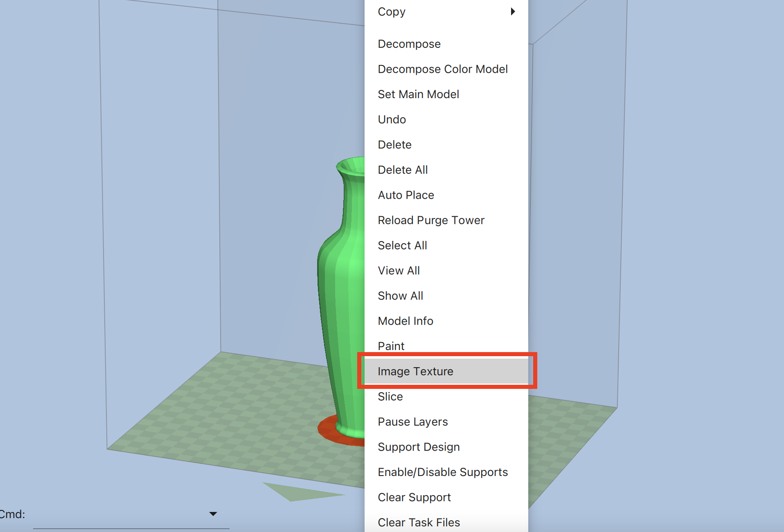
Task: Click Reload Purge Tower
Action: click(x=446, y=220)
